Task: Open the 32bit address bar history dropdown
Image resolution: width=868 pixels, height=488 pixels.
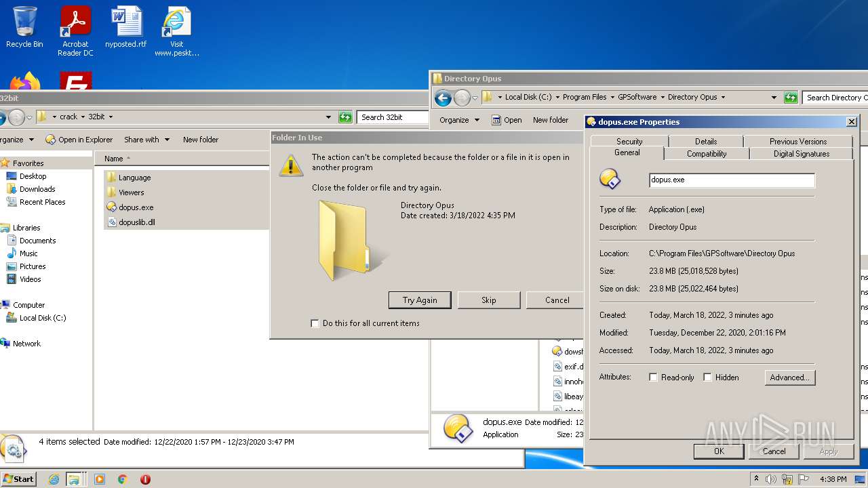Action: pyautogui.click(x=329, y=117)
